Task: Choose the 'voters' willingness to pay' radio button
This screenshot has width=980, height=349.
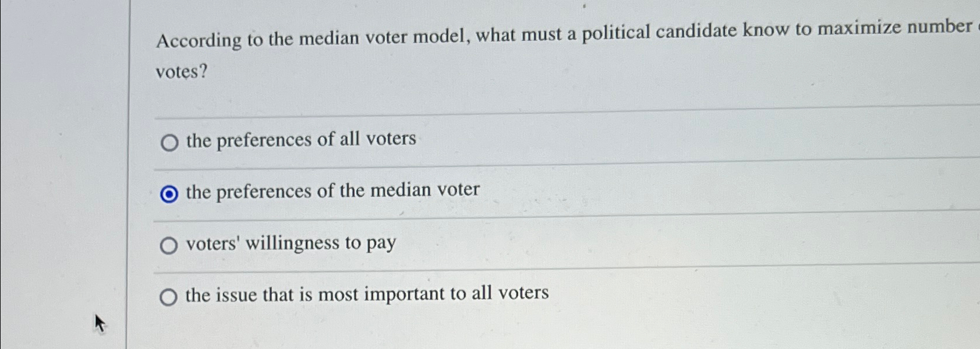Action: [x=169, y=246]
